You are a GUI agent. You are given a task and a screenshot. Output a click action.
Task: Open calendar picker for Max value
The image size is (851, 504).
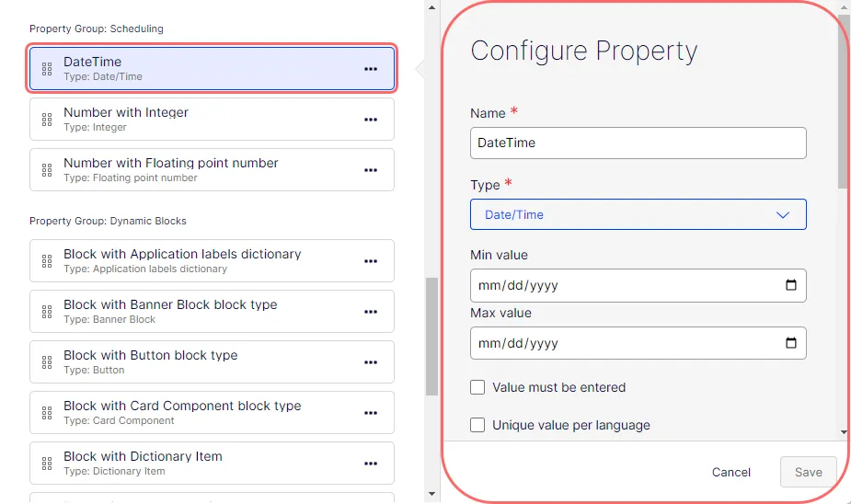click(791, 343)
